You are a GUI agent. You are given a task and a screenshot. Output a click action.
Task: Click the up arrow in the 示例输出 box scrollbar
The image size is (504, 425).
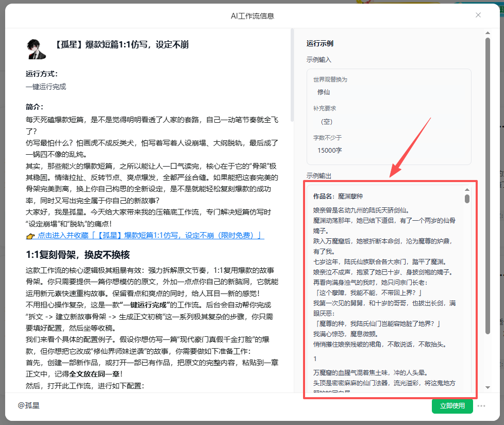click(x=467, y=189)
